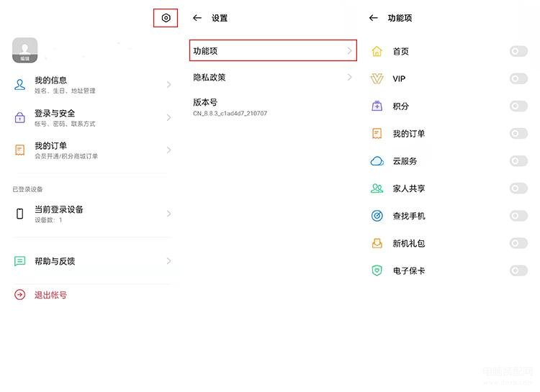Screen dimensions: 540x392
Task: Click the 首页 label
Action: click(401, 51)
